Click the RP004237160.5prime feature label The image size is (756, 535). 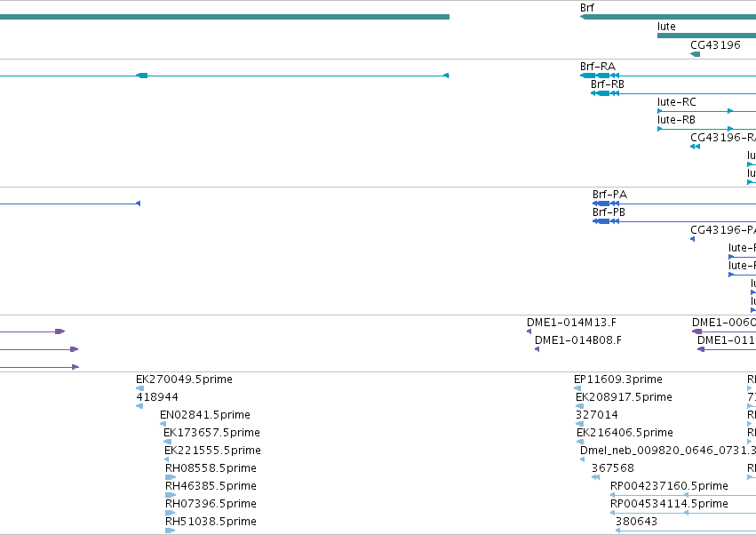669,486
